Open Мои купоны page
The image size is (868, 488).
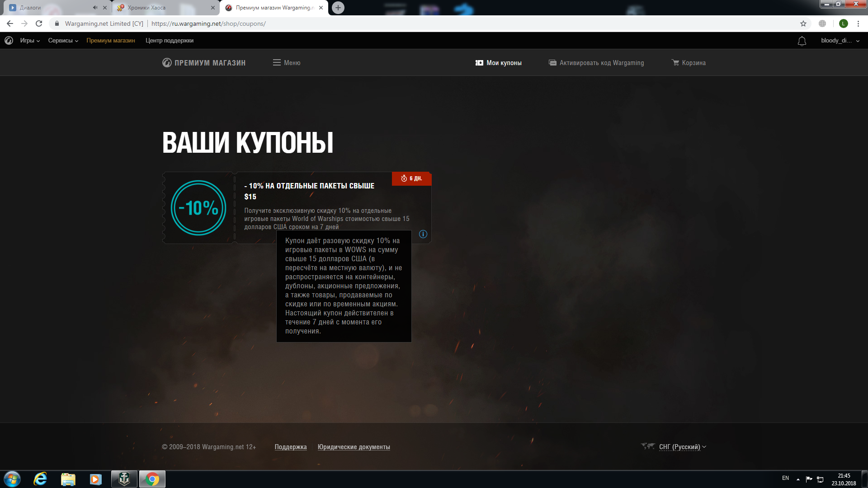[498, 63]
